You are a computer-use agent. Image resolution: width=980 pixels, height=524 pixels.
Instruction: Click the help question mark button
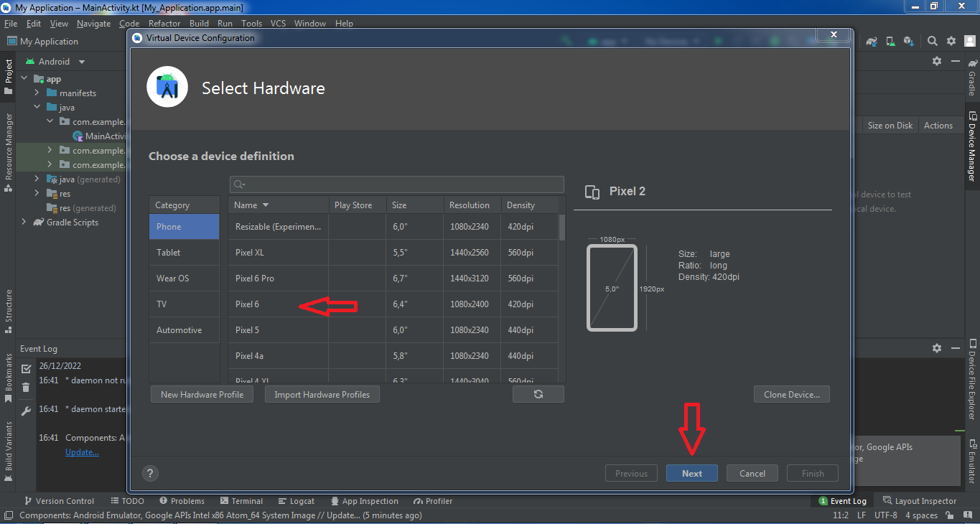point(150,473)
